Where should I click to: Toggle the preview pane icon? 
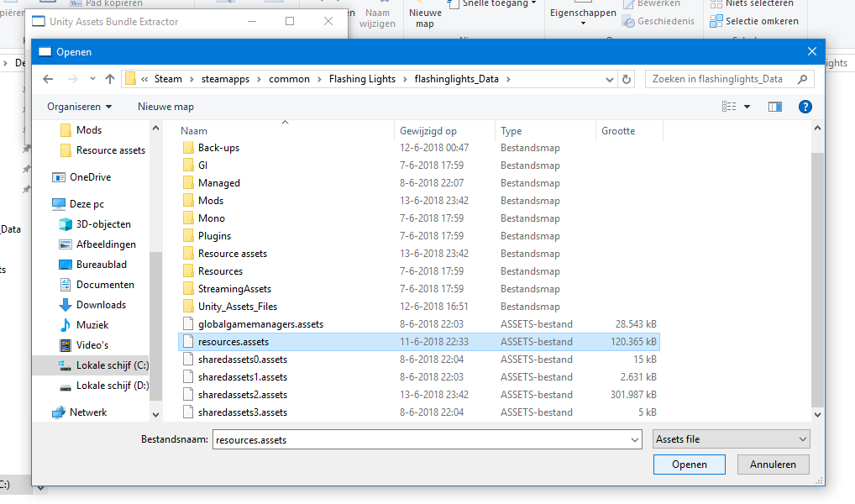775,107
